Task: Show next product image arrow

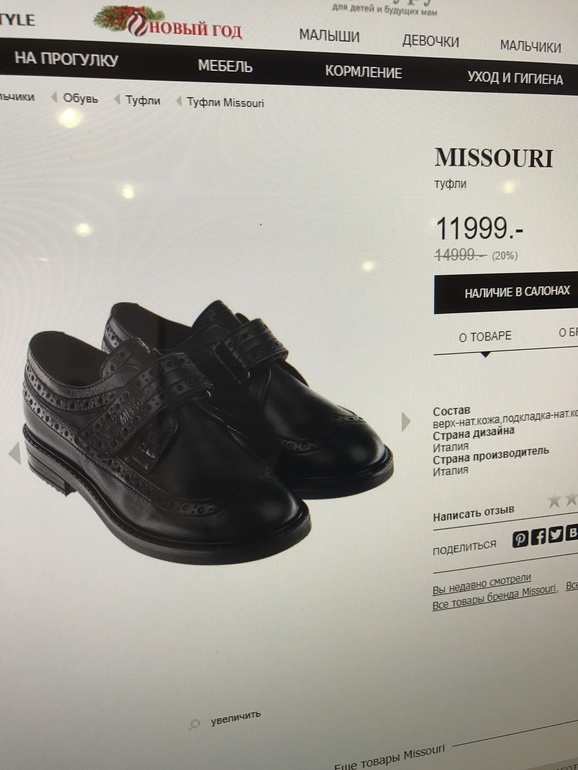Action: click(x=406, y=421)
